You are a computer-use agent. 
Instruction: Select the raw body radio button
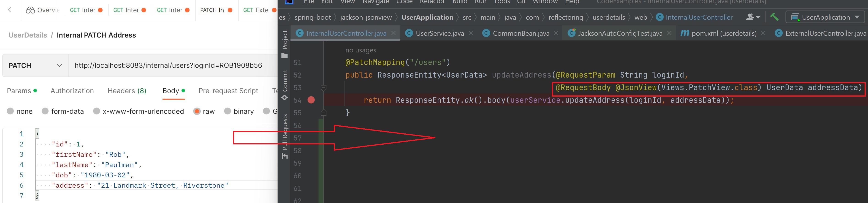click(197, 111)
